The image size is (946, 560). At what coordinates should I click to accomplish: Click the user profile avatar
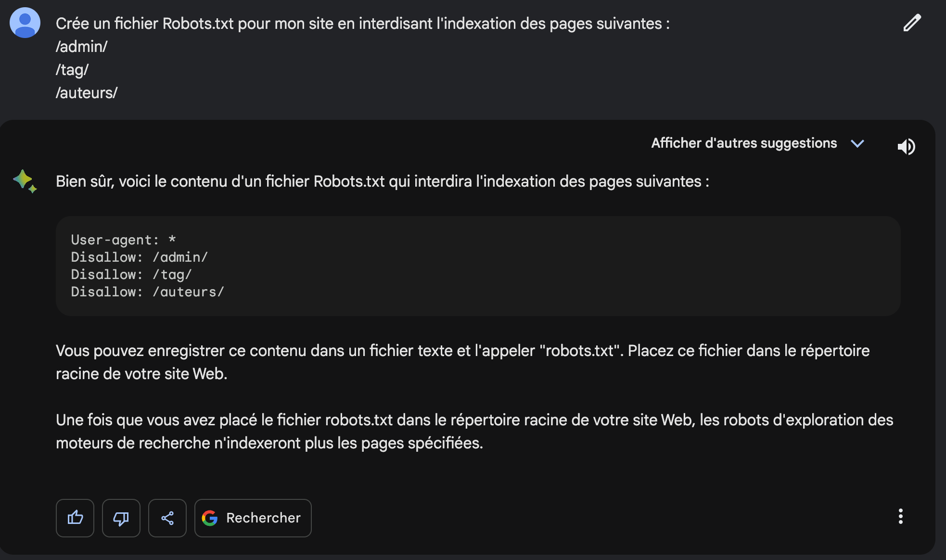click(x=25, y=22)
